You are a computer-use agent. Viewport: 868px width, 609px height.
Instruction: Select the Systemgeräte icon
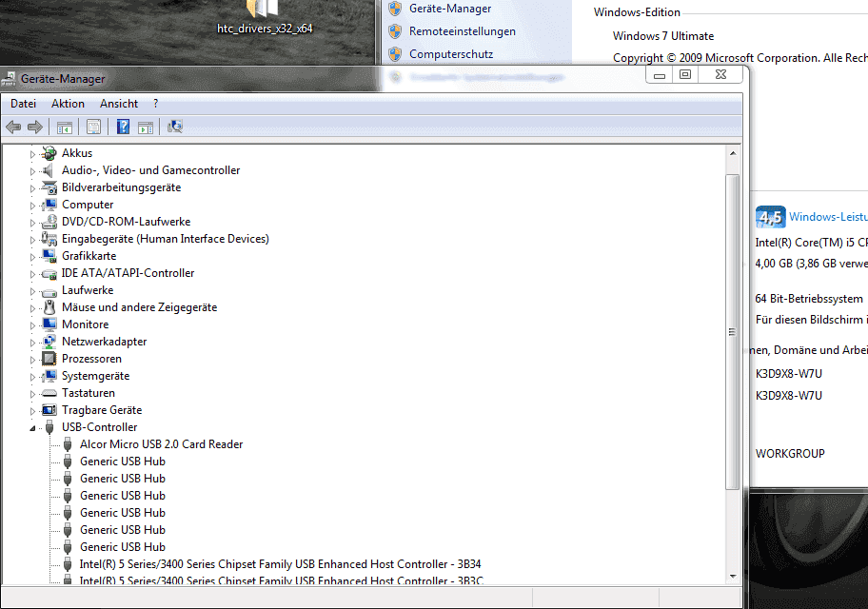[x=49, y=376]
